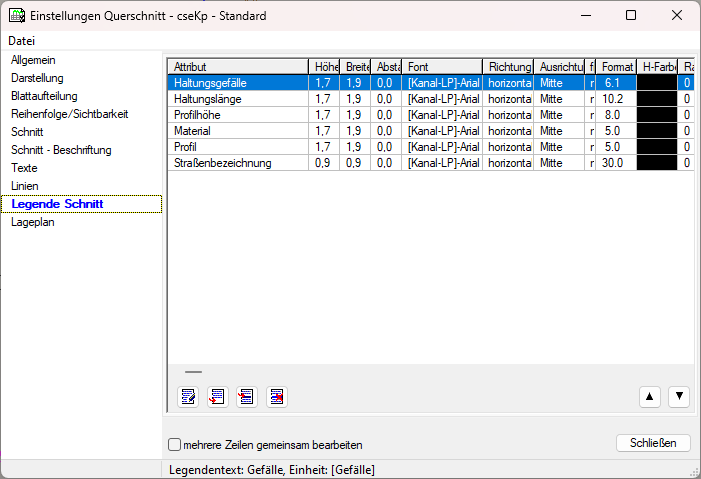Click the add row below icon
Viewport: 701px width, 479px height.
pos(216,397)
